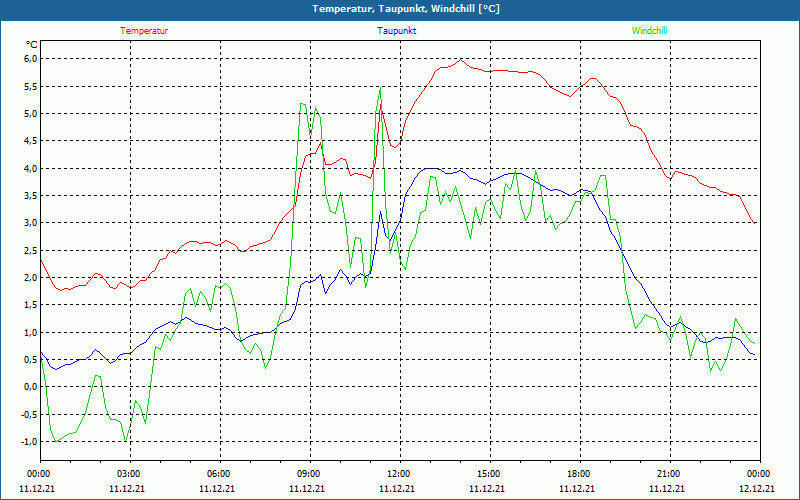
Task: Click the '06:00' time label
Action: coord(220,474)
